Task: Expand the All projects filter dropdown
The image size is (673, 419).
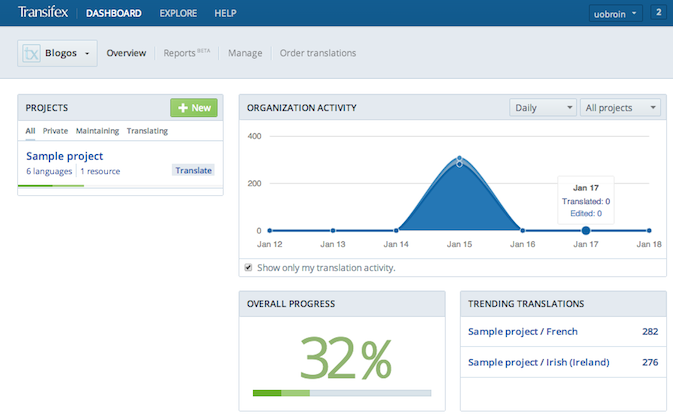Action: [x=620, y=107]
